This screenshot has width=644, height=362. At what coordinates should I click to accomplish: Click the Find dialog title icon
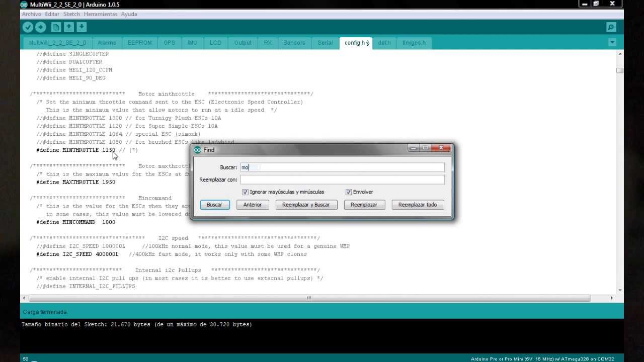(x=197, y=150)
